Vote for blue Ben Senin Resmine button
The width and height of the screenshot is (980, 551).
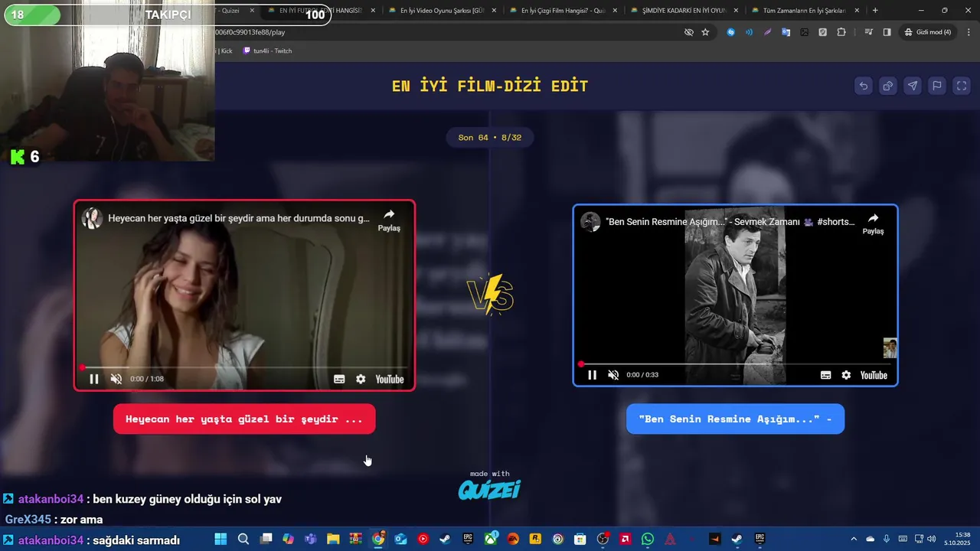[735, 419]
